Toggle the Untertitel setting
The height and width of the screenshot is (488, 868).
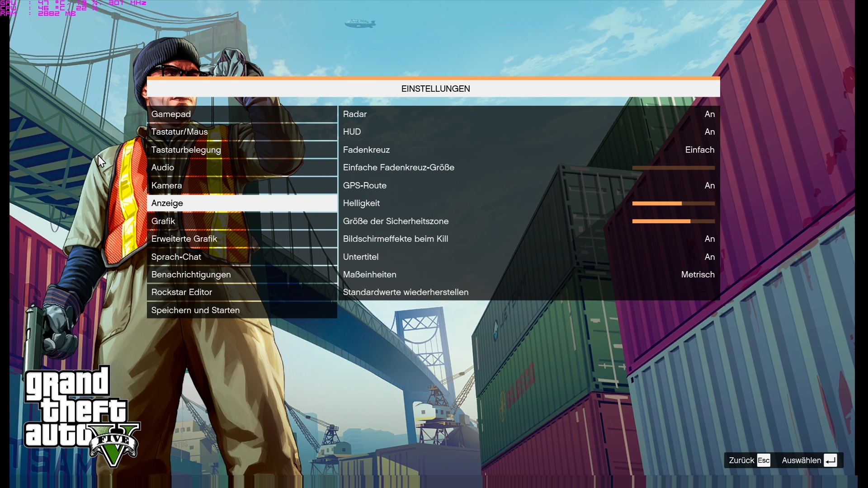click(x=709, y=257)
